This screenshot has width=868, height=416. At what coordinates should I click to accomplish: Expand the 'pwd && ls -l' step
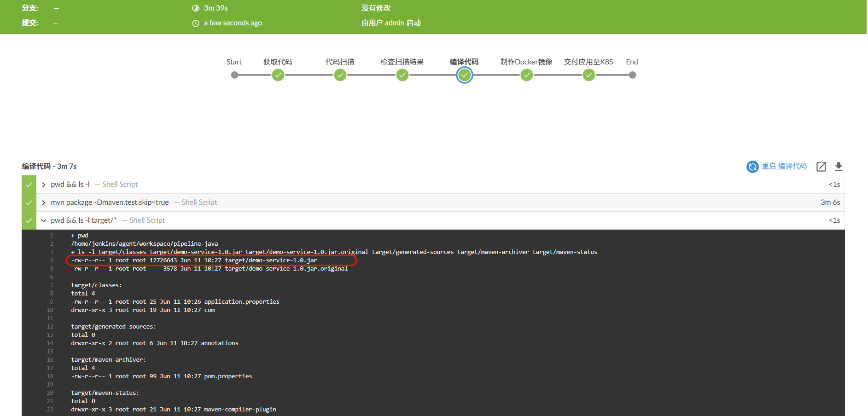44,185
